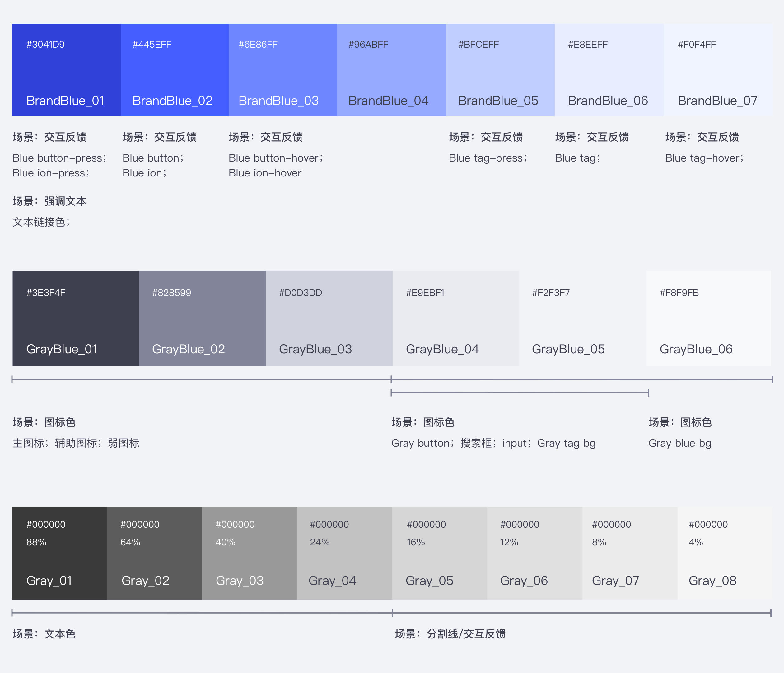
Task: Select the Gray_05 16% swatch
Action: 440,553
